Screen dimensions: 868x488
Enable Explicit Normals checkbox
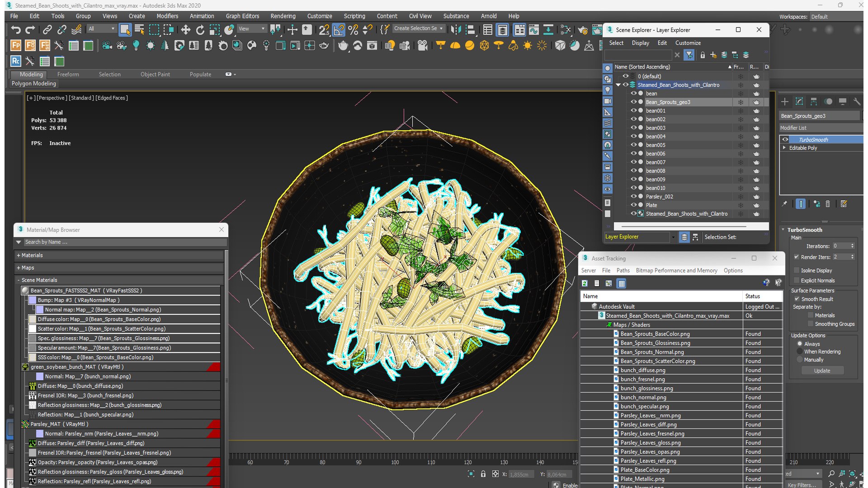797,280
